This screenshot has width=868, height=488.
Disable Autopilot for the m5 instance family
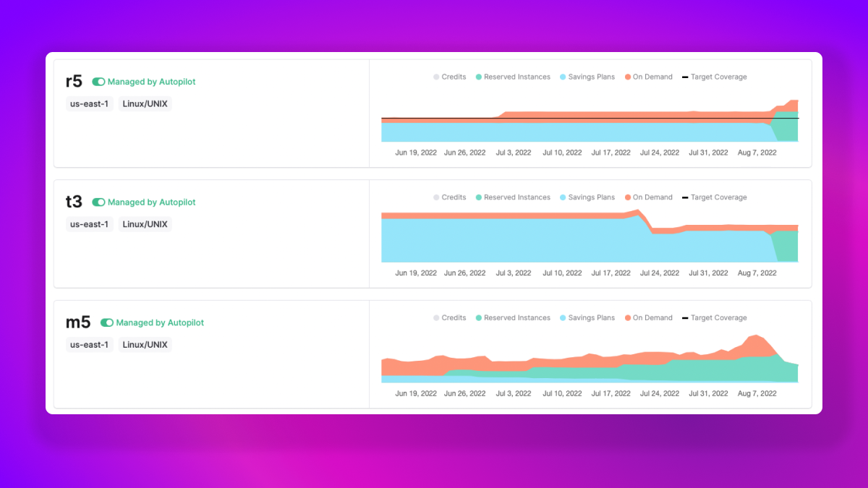(107, 322)
